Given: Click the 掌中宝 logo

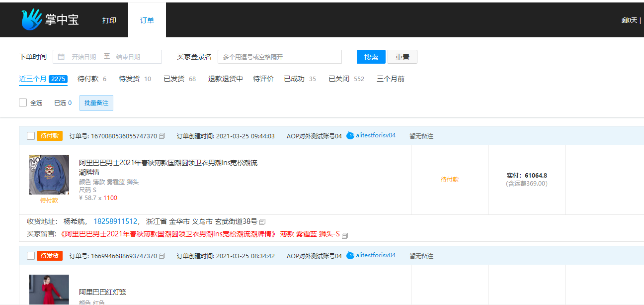Looking at the screenshot, I should click(x=50, y=20).
